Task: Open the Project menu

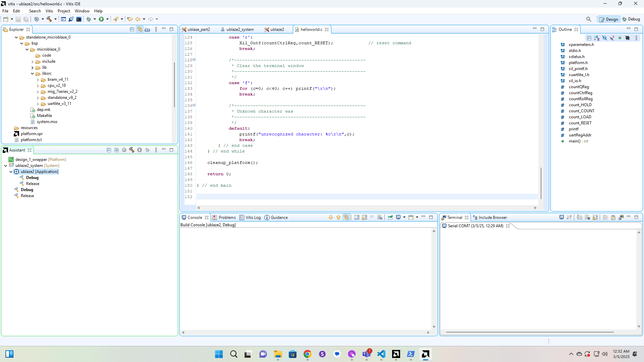Action: click(64, 11)
